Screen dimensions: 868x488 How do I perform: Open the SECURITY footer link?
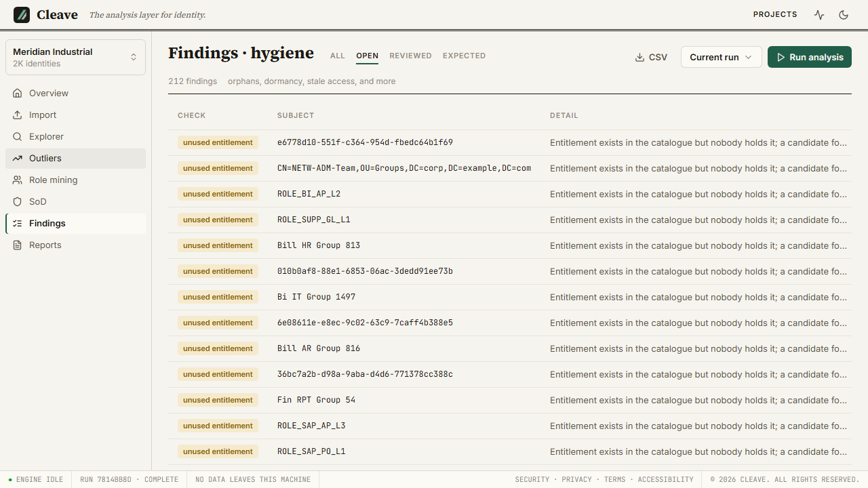532,480
